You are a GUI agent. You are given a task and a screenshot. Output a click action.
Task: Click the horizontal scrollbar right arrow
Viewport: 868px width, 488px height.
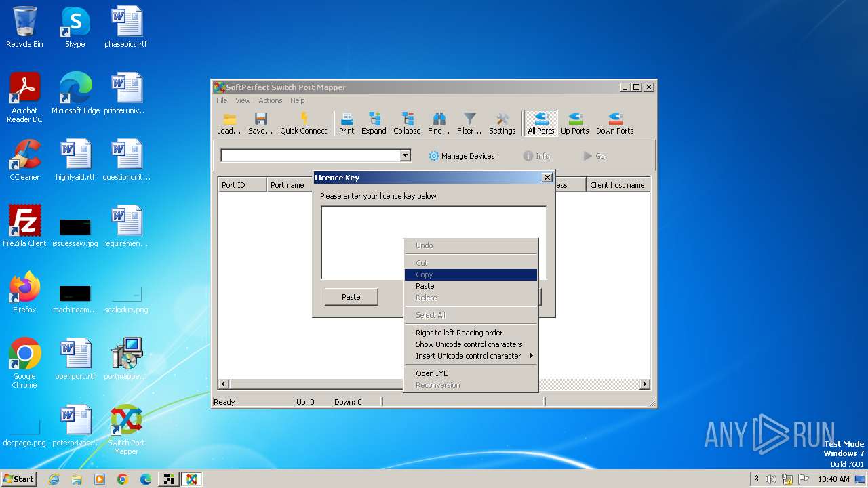coord(645,384)
